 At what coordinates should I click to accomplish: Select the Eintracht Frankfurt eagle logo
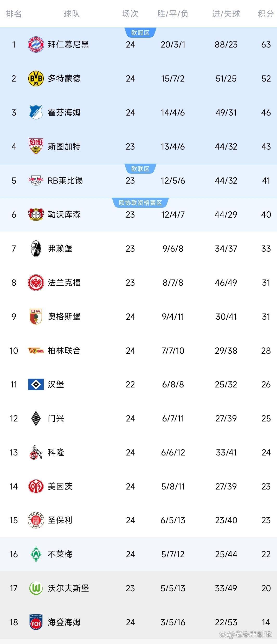tap(36, 283)
